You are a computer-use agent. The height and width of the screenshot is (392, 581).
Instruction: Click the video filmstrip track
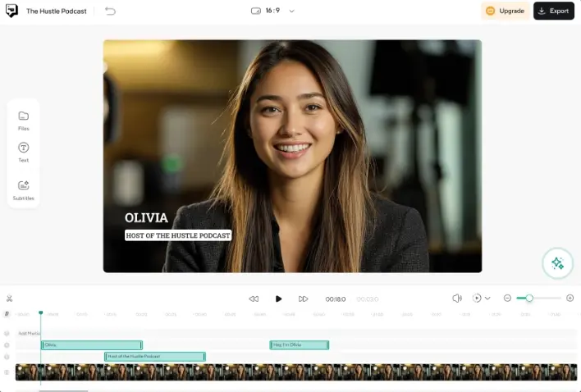tap(296, 372)
